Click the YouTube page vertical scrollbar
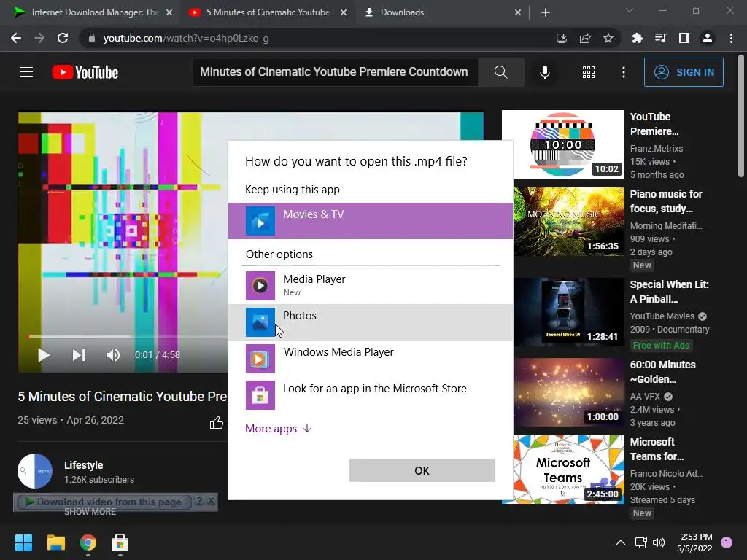Viewport: 747px width, 560px height. point(741,116)
